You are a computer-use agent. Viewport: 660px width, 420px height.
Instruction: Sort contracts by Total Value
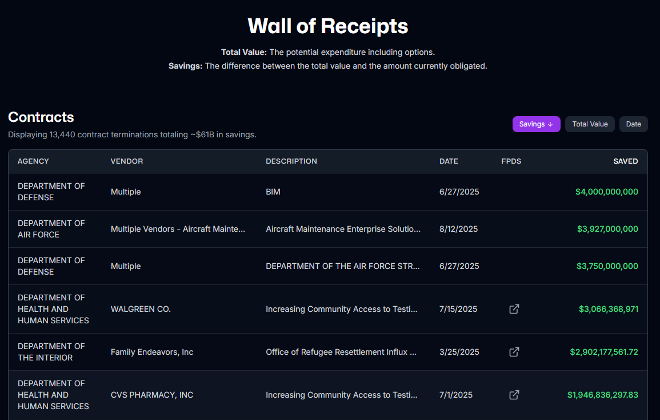[x=590, y=124]
